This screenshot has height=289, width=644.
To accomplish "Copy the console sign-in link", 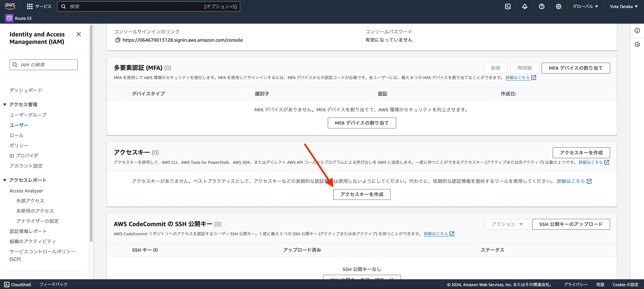I will pos(118,40).
